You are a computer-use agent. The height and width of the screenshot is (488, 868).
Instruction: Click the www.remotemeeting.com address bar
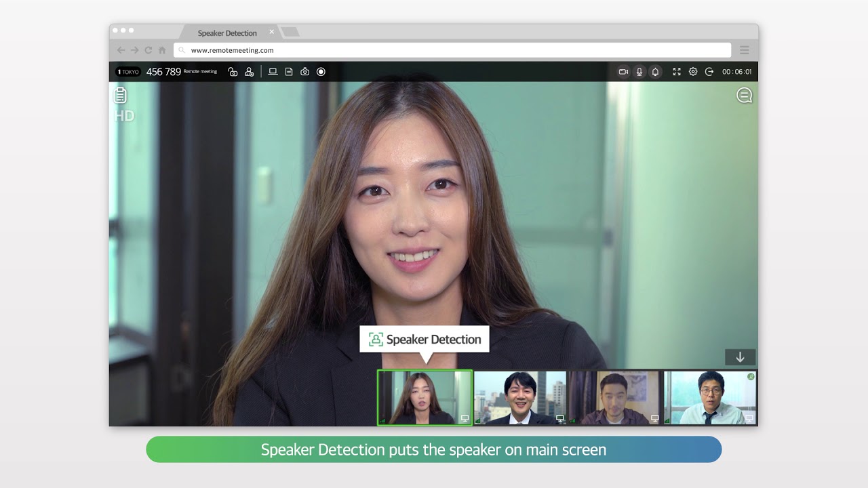452,50
